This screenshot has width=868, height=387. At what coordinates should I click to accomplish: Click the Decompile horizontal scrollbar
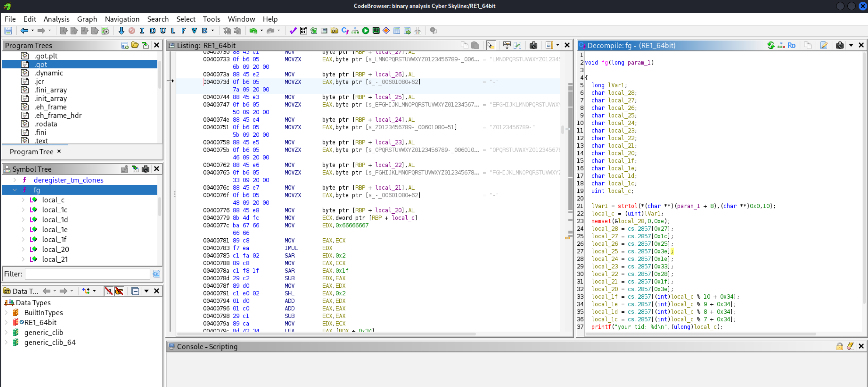[x=701, y=334]
